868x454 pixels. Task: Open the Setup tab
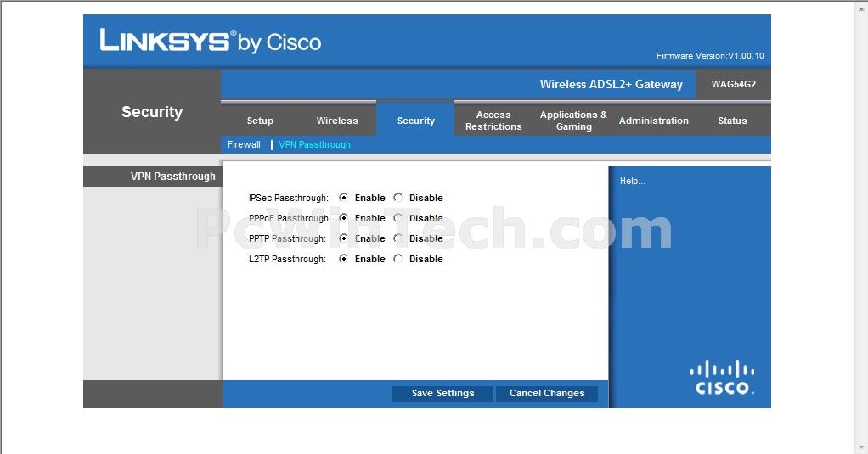260,121
